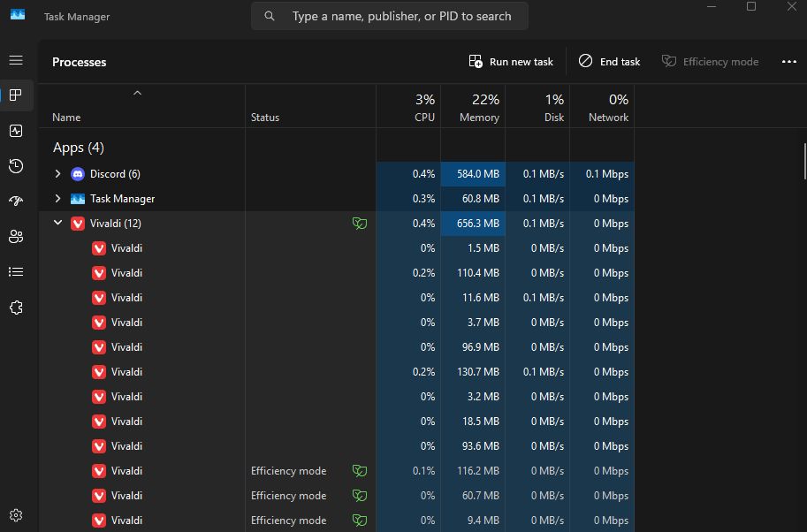
Task: Select the Vivaldi process using 11.6 MB
Action: coord(337,298)
